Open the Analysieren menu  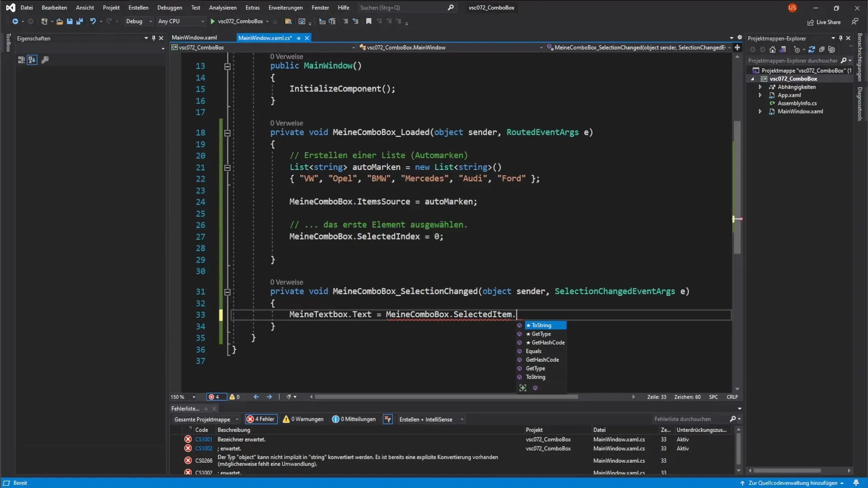(x=222, y=8)
